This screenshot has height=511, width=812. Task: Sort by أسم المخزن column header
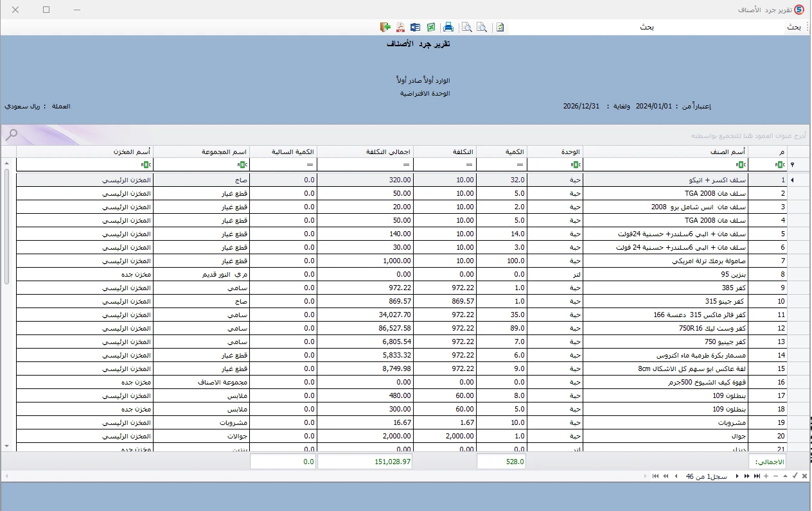(85, 152)
